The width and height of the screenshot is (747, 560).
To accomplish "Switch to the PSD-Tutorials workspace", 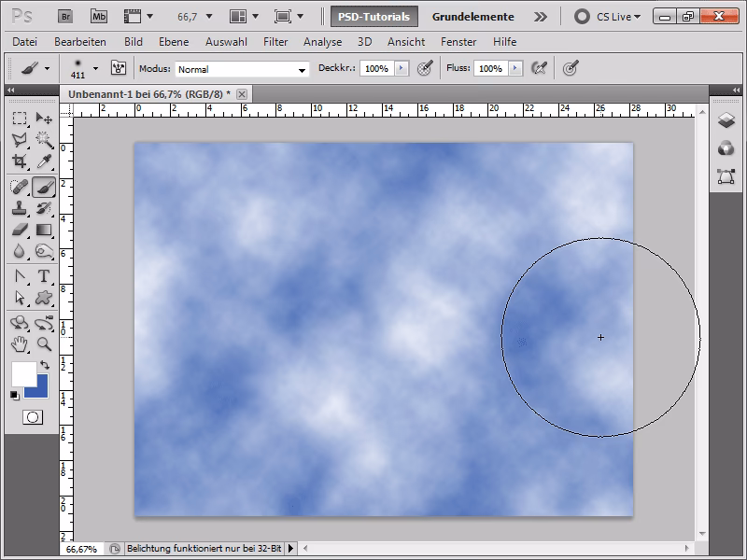I will pyautogui.click(x=373, y=16).
